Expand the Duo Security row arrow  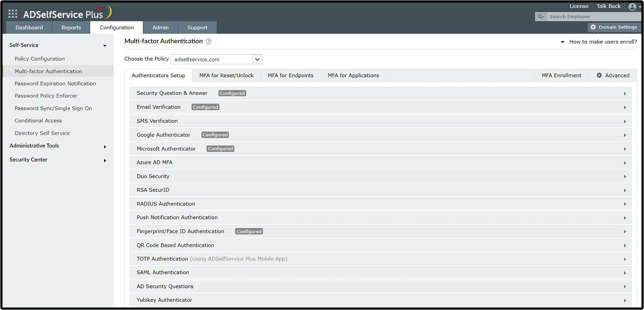coord(625,177)
